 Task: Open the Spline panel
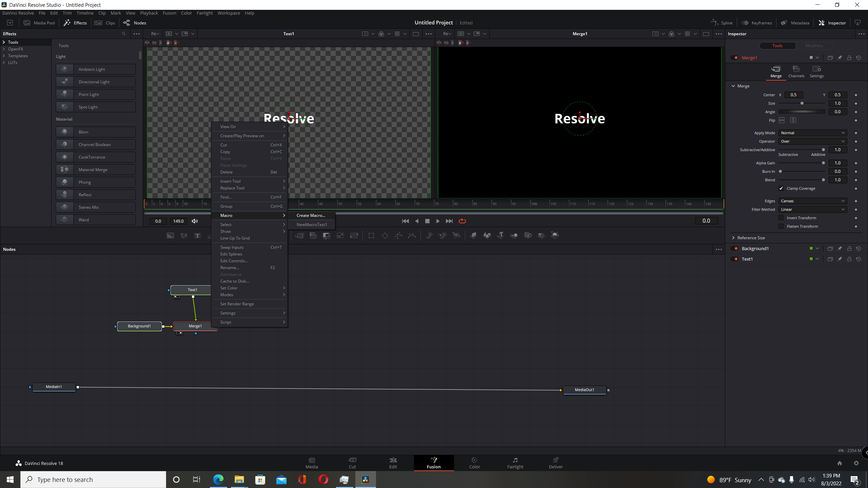pyautogui.click(x=722, y=23)
